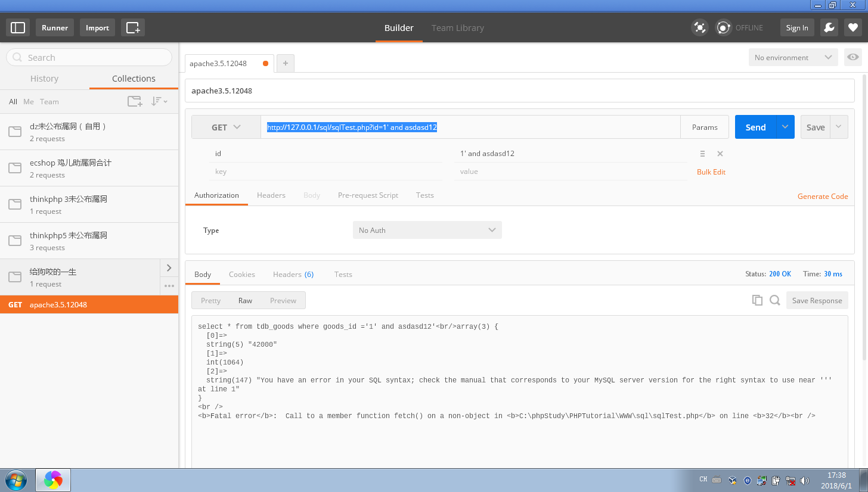Open the collections sort order icon
868x492 pixels.
[x=159, y=101]
